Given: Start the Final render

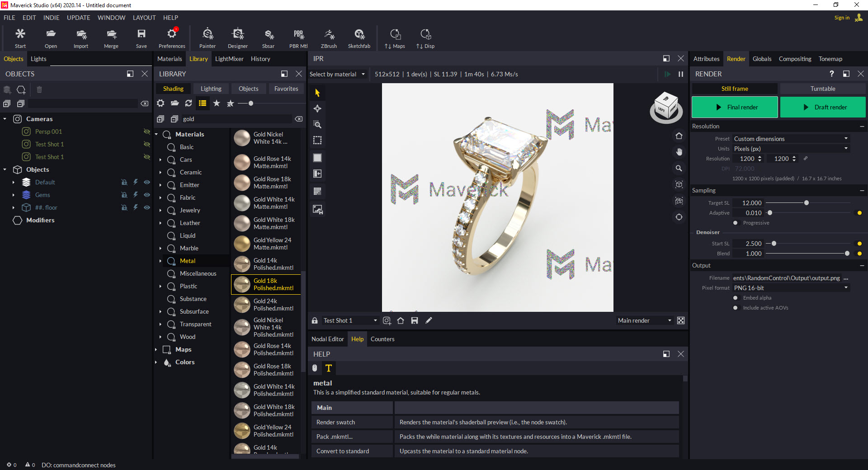Looking at the screenshot, I should tap(735, 107).
